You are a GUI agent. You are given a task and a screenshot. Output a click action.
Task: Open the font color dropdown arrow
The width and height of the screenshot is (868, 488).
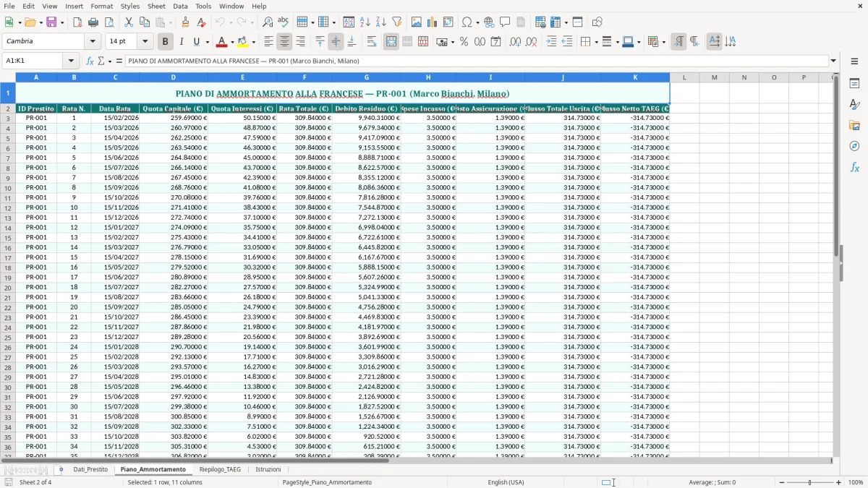(x=232, y=41)
